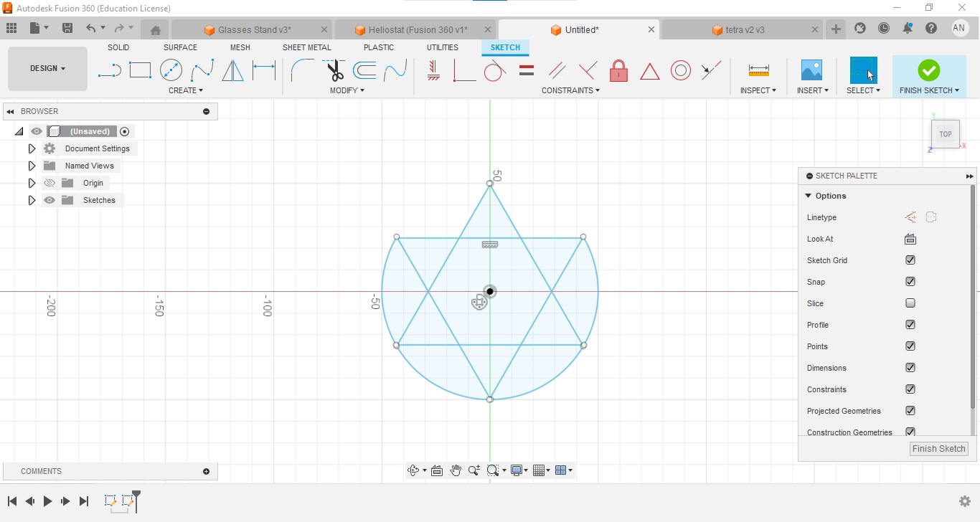This screenshot has width=980, height=522.
Task: Open the notifications bell
Action: click(908, 28)
